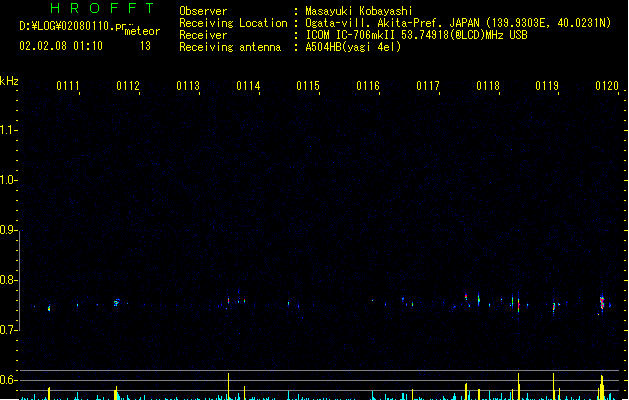Click the kHz axis unit label
Image resolution: width=629 pixels, height=400 pixels.
(x=9, y=81)
